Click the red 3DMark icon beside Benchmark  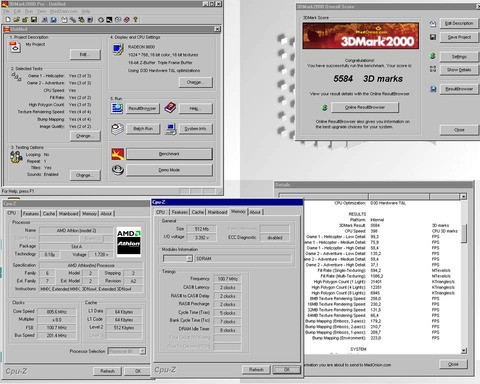(x=118, y=154)
